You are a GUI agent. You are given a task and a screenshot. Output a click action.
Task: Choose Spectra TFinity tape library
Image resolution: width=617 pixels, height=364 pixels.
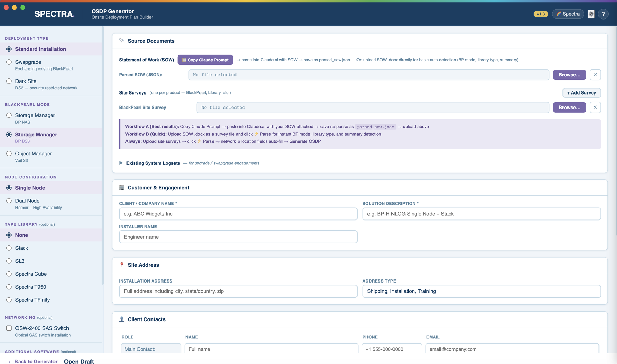[9, 300]
